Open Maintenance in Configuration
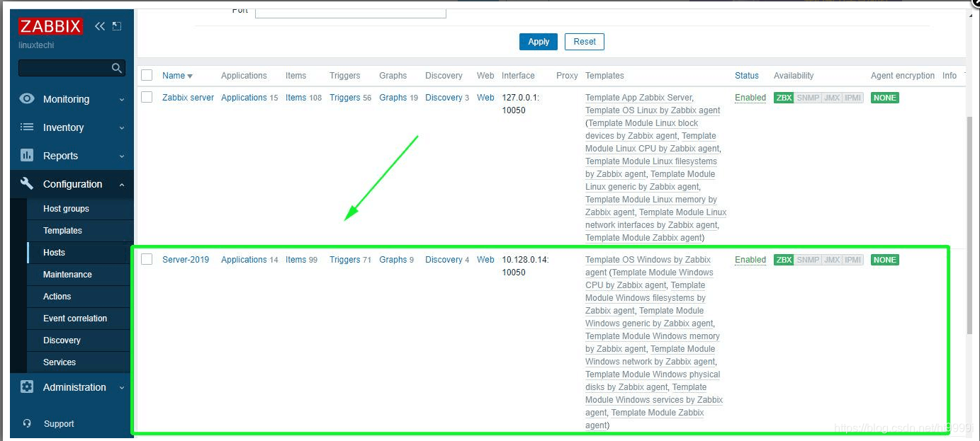 pyautogui.click(x=67, y=275)
